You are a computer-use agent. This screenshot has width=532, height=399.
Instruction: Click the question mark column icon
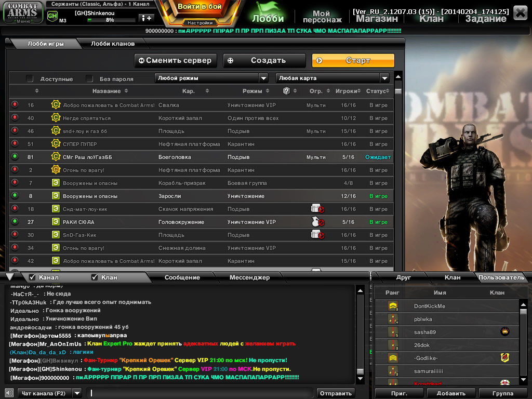click(x=286, y=91)
